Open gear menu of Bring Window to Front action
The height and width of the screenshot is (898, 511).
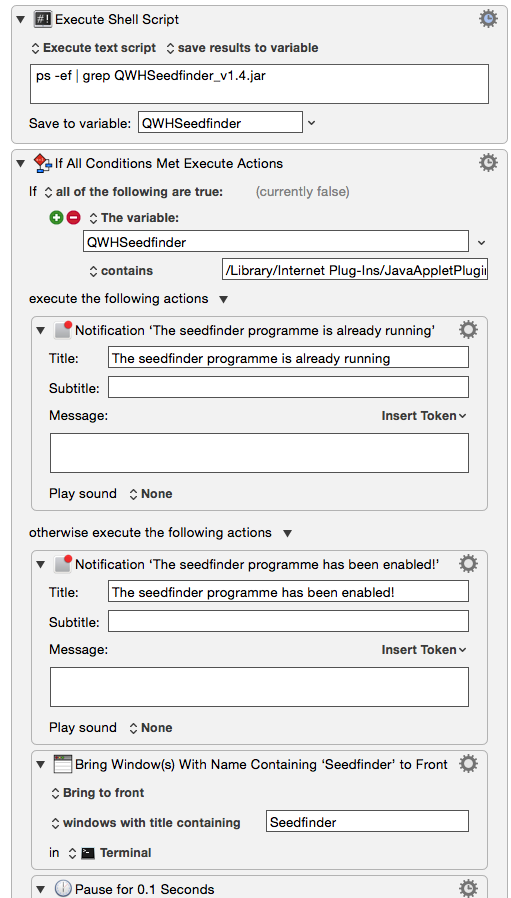click(x=469, y=764)
